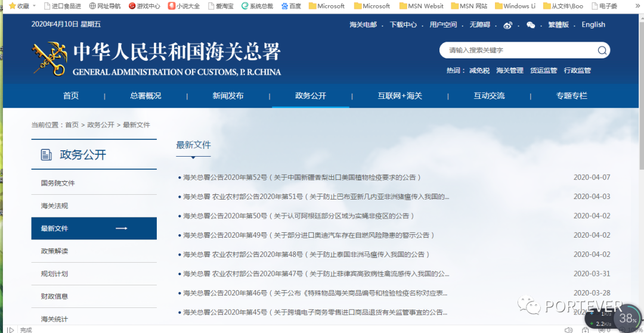
Task: Click the sidebar toggle icon in status bar
Action: pyautogui.click(x=11, y=329)
